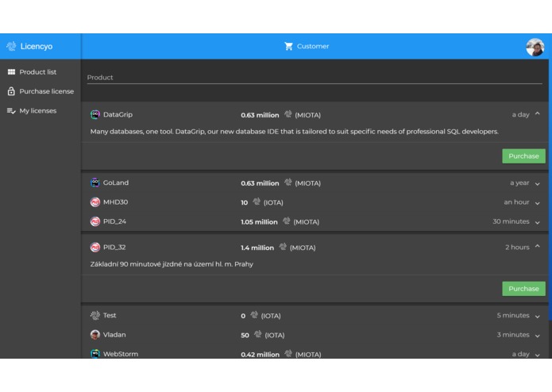Click the Licencyo logo icon
The height and width of the screenshot is (392, 552).
pos(11,46)
